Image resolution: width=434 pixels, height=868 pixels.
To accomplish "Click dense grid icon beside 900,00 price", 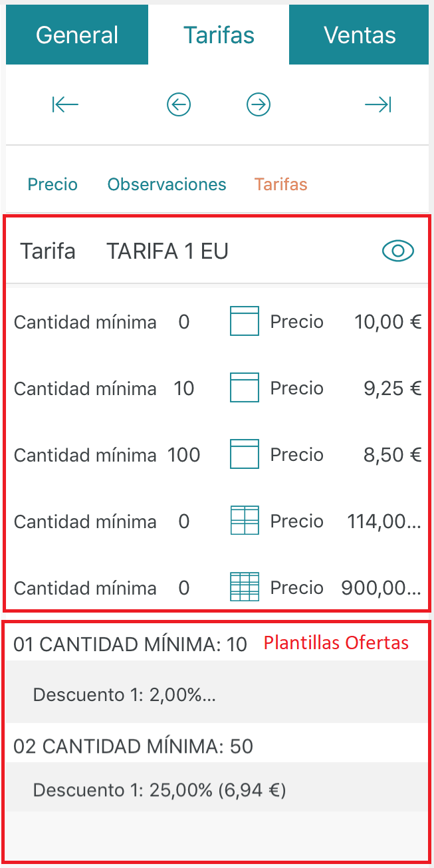I will click(244, 587).
